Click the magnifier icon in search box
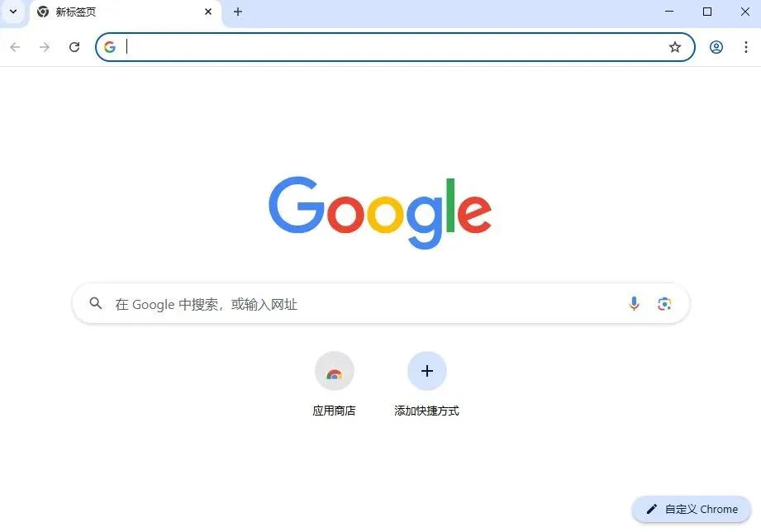This screenshot has height=532, width=761. [96, 303]
